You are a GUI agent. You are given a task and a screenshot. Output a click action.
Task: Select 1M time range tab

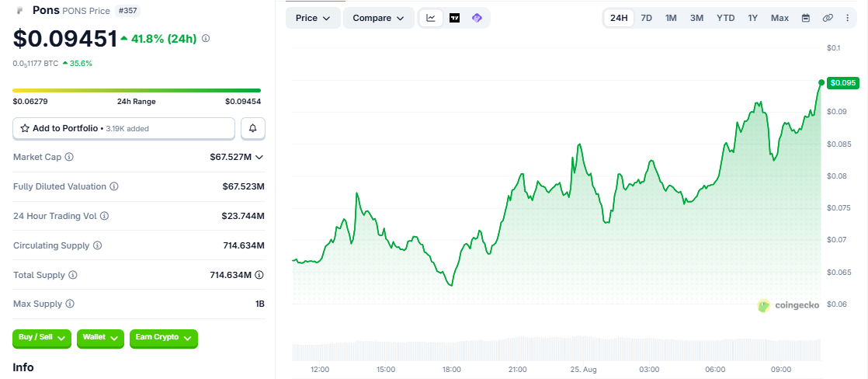point(671,18)
